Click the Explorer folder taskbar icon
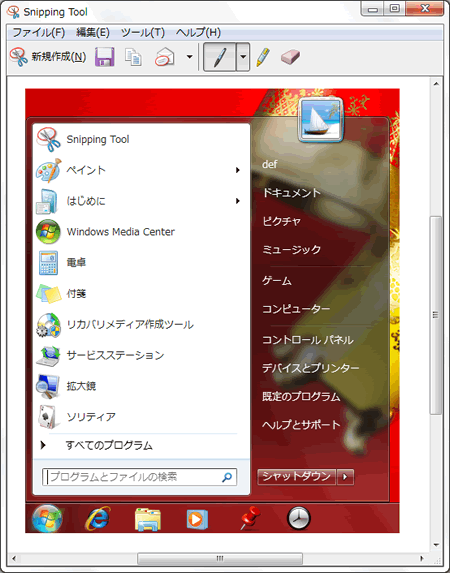Image resolution: width=450 pixels, height=573 pixels. pyautogui.click(x=148, y=519)
